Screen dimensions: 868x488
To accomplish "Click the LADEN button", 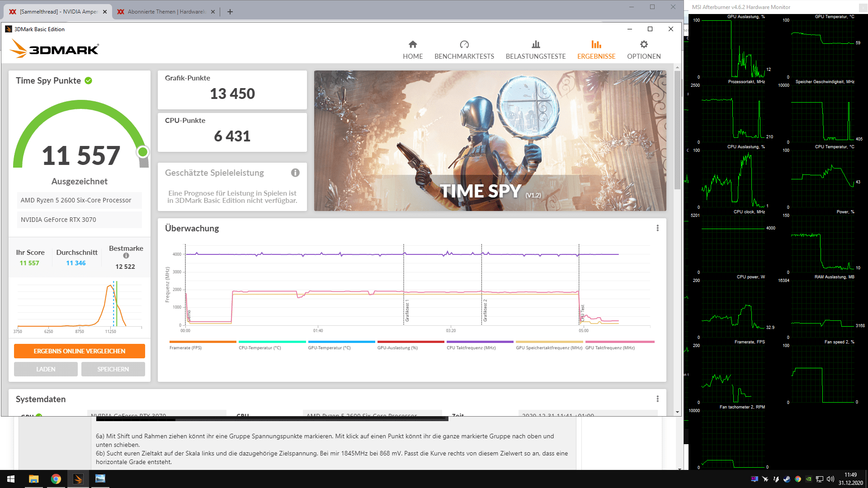I will pos(46,369).
